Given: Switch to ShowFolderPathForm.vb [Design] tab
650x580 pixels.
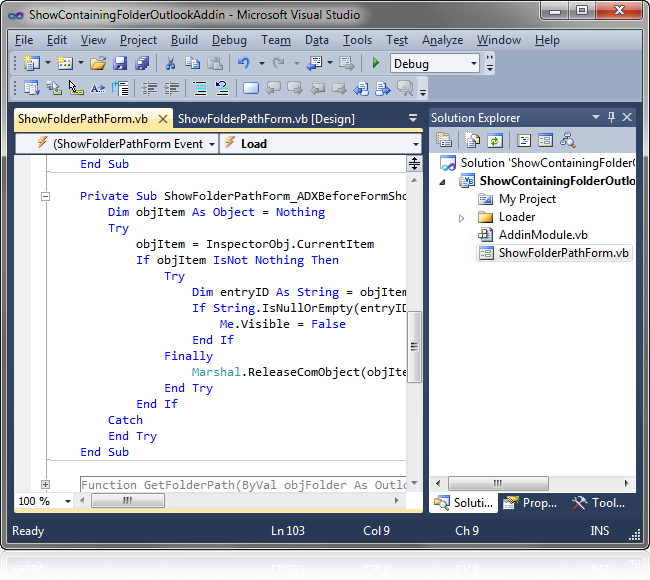Looking at the screenshot, I should (x=266, y=119).
